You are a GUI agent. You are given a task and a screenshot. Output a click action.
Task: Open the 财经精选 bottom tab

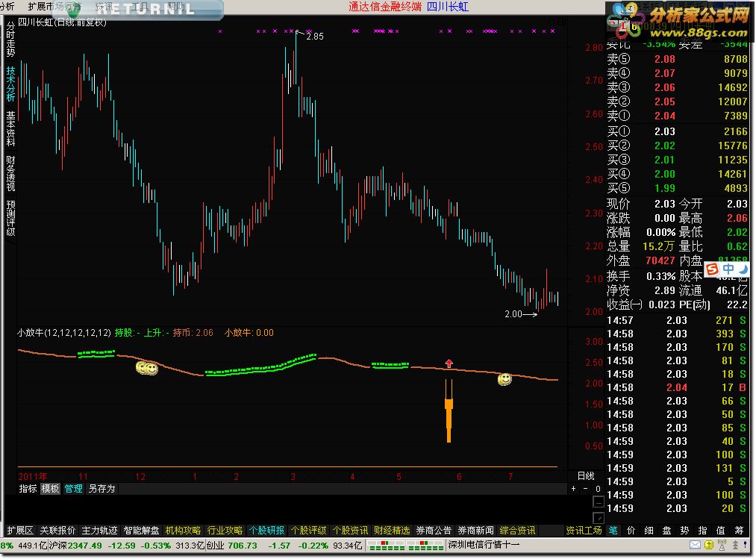pos(392,531)
